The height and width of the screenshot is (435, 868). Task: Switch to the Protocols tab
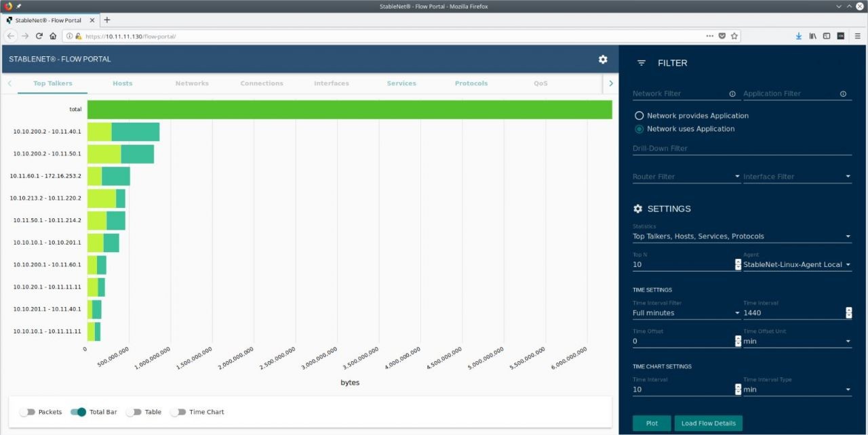click(471, 83)
